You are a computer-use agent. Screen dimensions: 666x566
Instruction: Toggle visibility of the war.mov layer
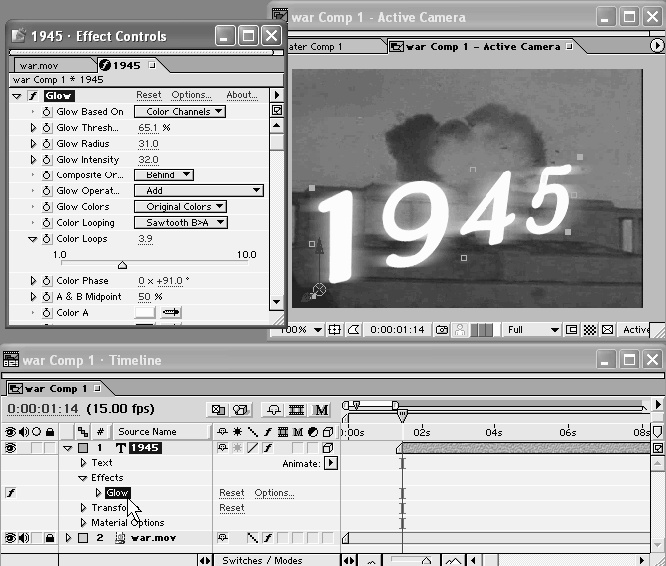(12, 538)
